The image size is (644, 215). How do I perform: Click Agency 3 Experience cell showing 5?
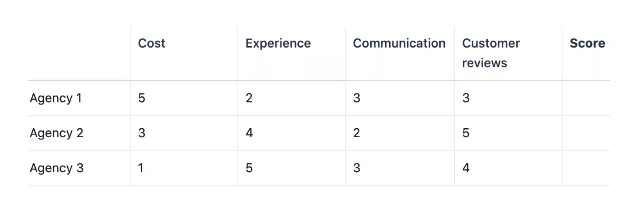(x=292, y=168)
